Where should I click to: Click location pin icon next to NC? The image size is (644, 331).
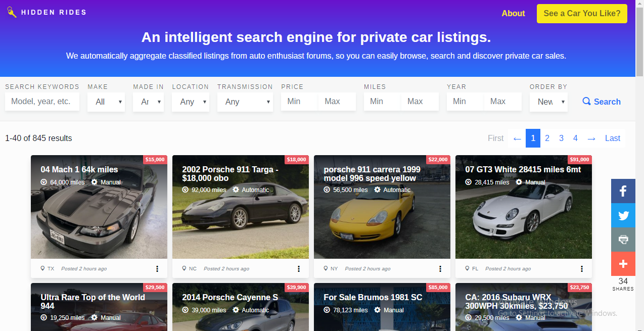(x=184, y=268)
